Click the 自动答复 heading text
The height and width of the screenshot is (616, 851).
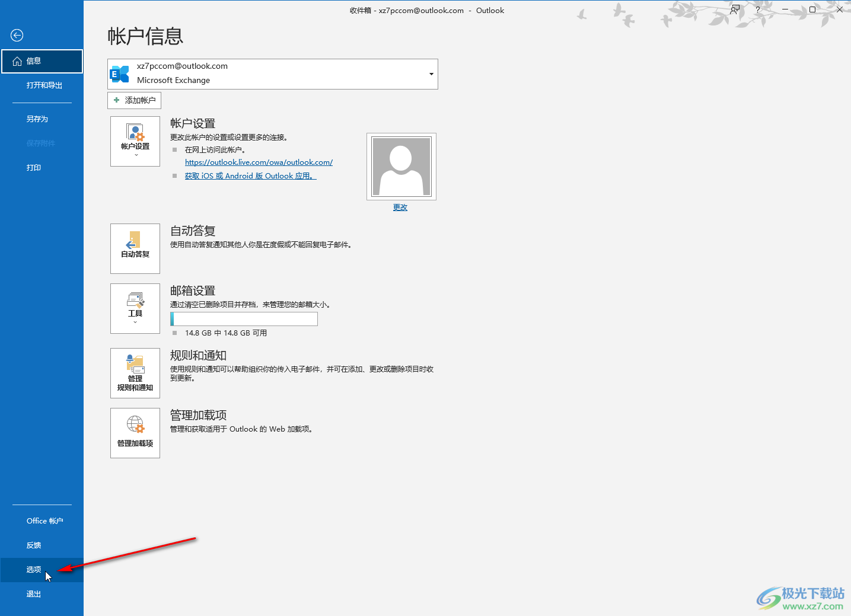click(x=193, y=231)
